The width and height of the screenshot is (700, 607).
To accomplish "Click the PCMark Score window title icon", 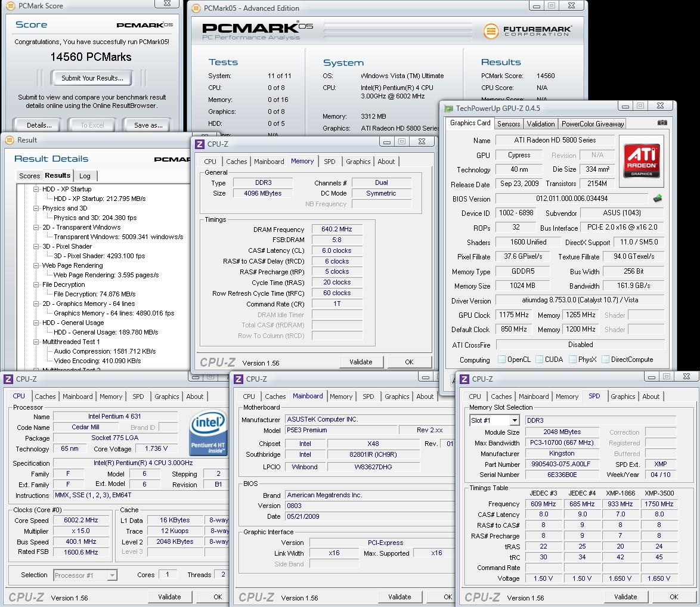I will point(10,6).
